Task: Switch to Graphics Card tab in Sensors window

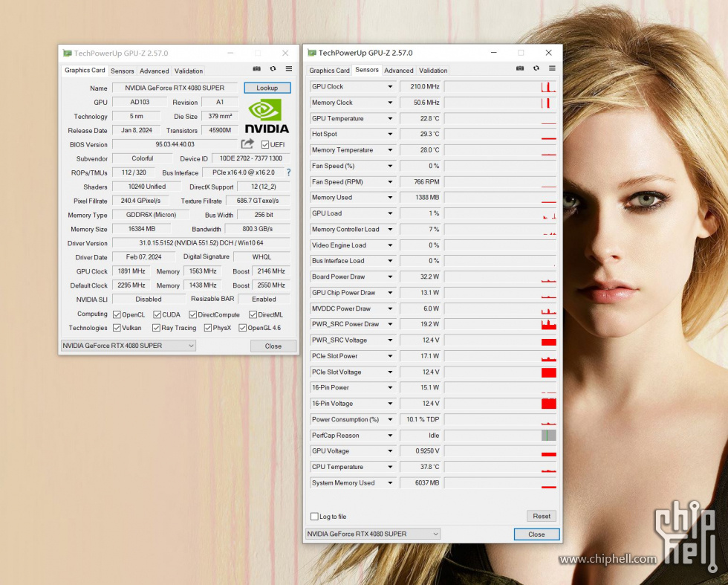Action: (x=329, y=71)
